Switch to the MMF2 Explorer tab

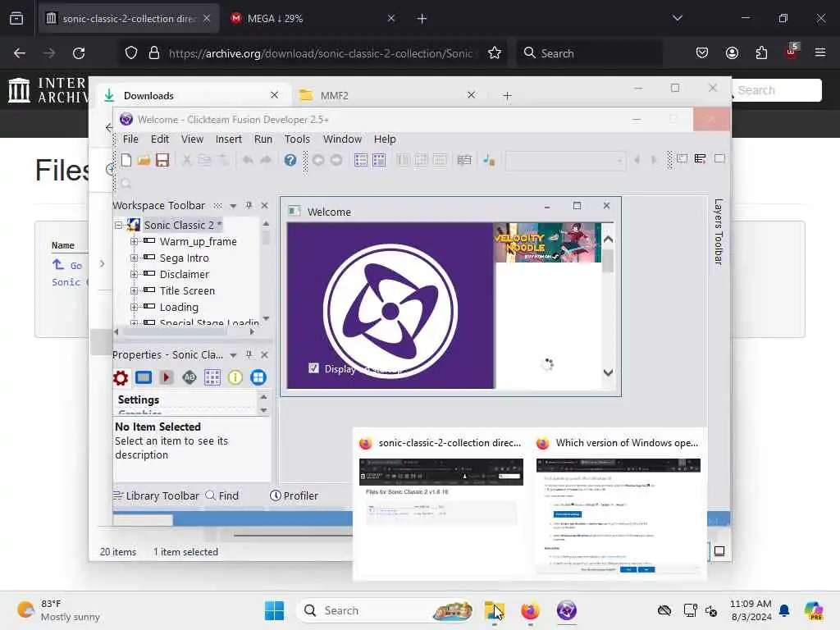pyautogui.click(x=387, y=95)
